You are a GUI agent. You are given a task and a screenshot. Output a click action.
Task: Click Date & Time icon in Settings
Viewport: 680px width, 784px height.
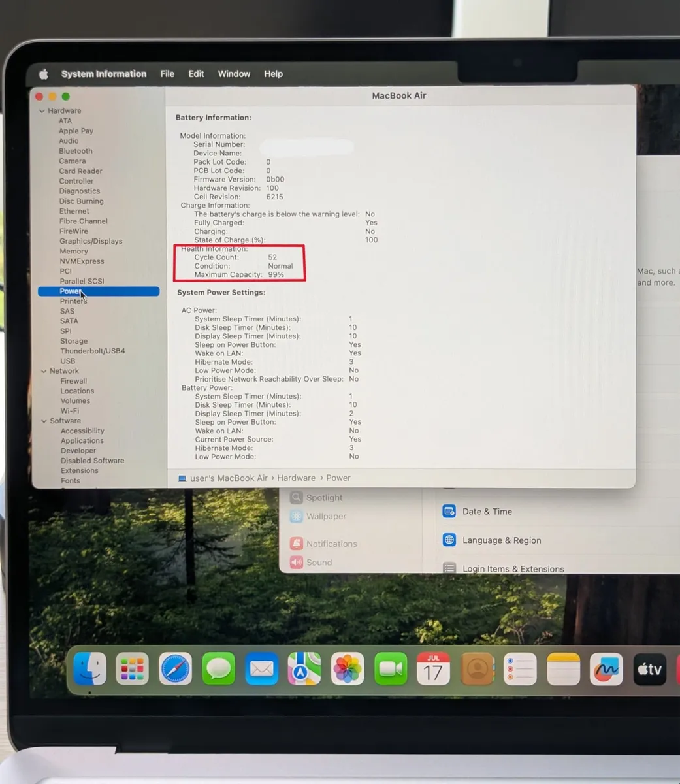click(x=449, y=512)
